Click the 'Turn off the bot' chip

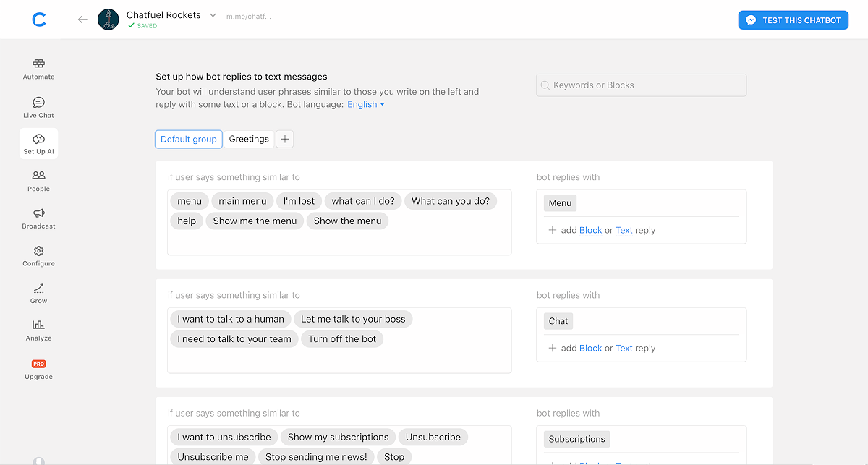pos(342,338)
